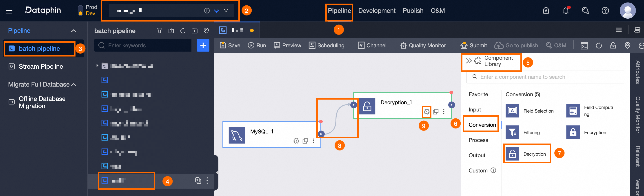Open the main hamburger menu
The height and width of the screenshot is (196, 644).
tap(9, 11)
